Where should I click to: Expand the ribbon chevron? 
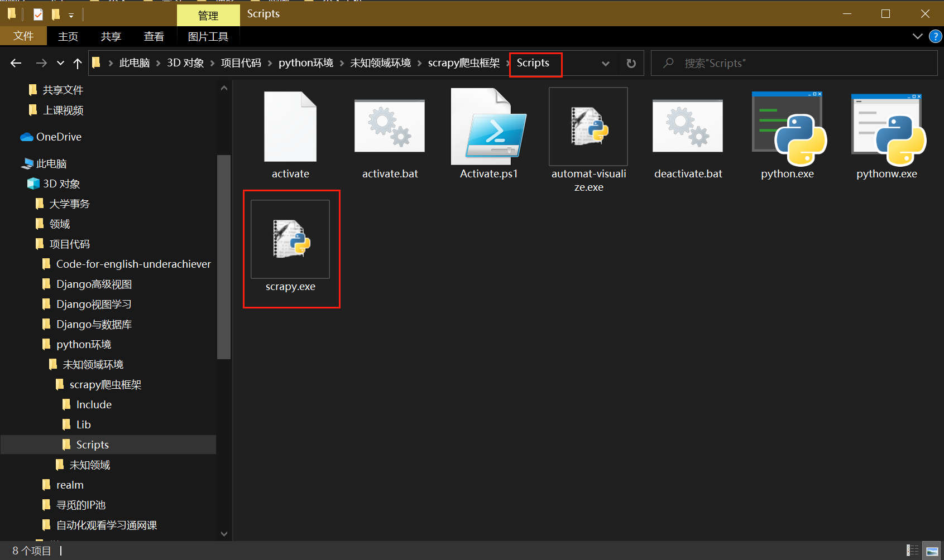click(917, 36)
